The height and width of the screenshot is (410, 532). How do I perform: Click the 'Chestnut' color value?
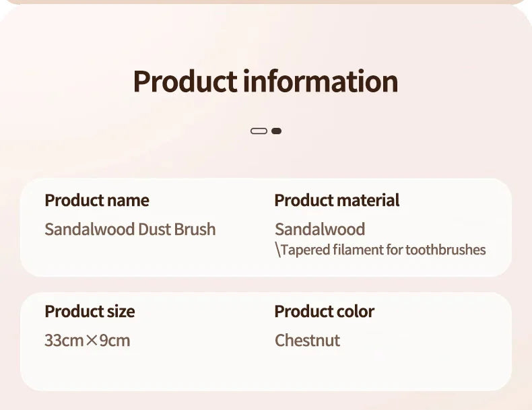coord(308,341)
